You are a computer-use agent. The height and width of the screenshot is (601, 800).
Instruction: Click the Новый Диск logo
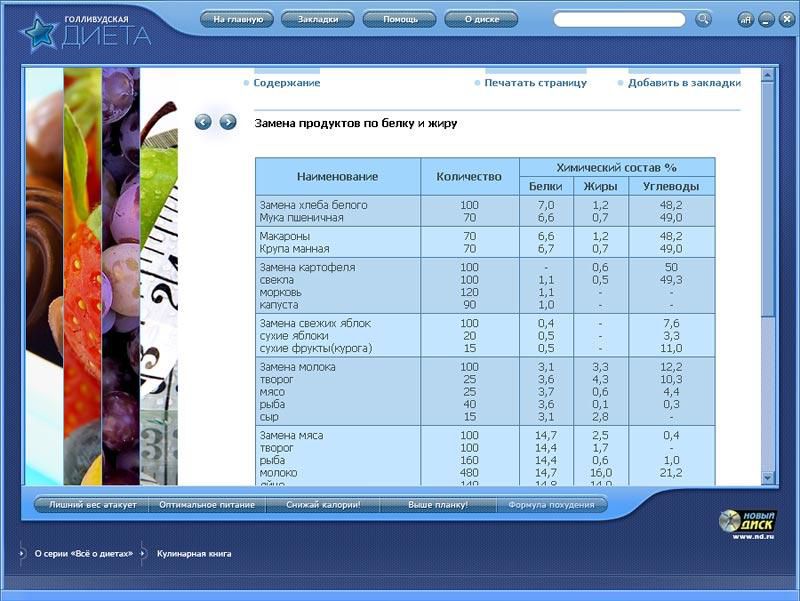pos(747,521)
